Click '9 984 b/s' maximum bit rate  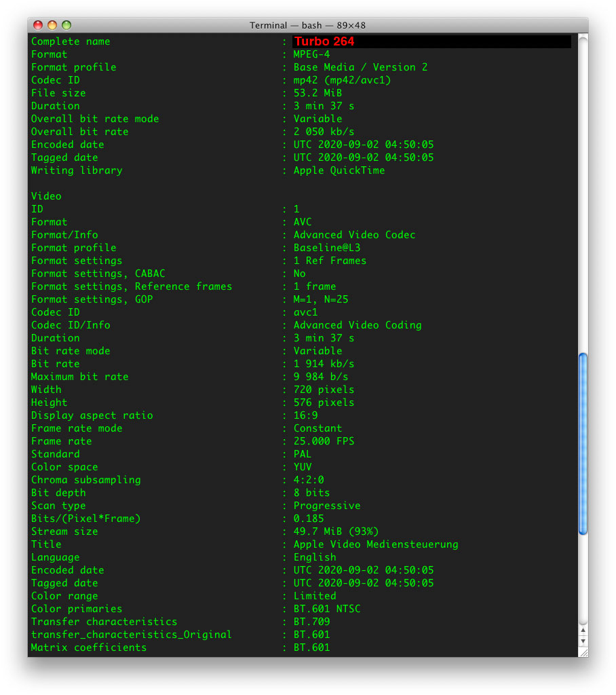pyautogui.click(x=321, y=376)
